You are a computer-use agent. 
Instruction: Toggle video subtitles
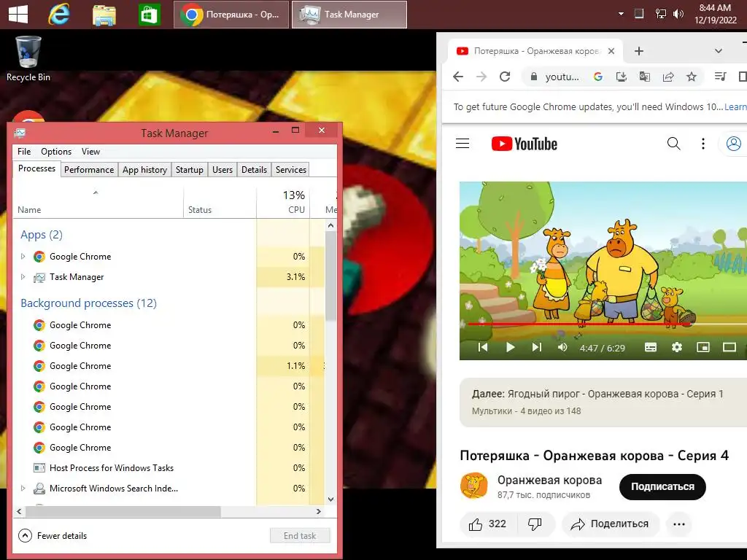click(x=651, y=347)
